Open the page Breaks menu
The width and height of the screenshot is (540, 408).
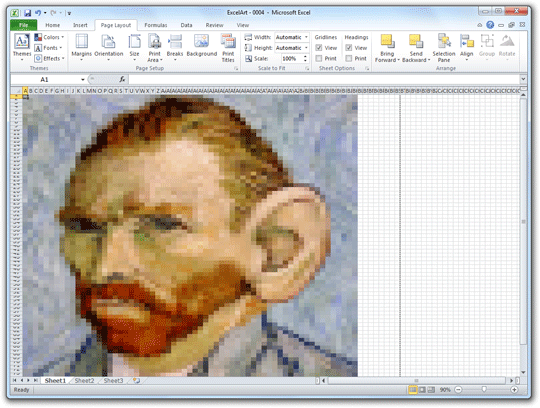[x=175, y=47]
